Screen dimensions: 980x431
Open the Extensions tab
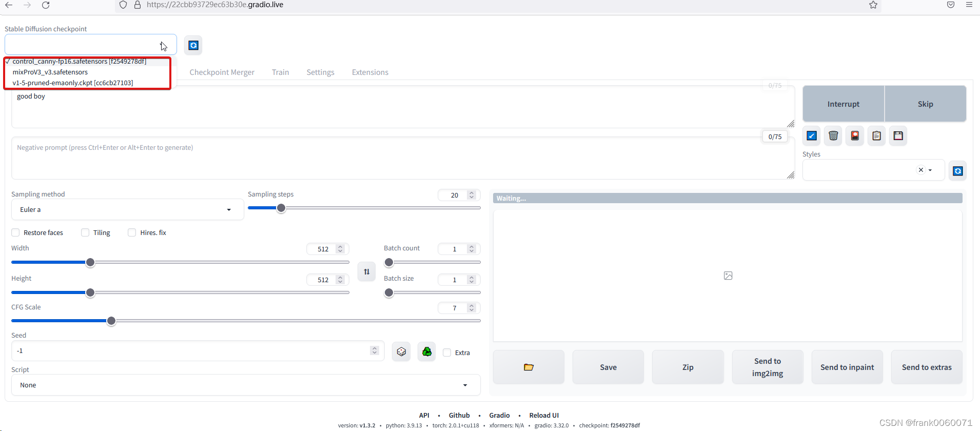coord(370,72)
